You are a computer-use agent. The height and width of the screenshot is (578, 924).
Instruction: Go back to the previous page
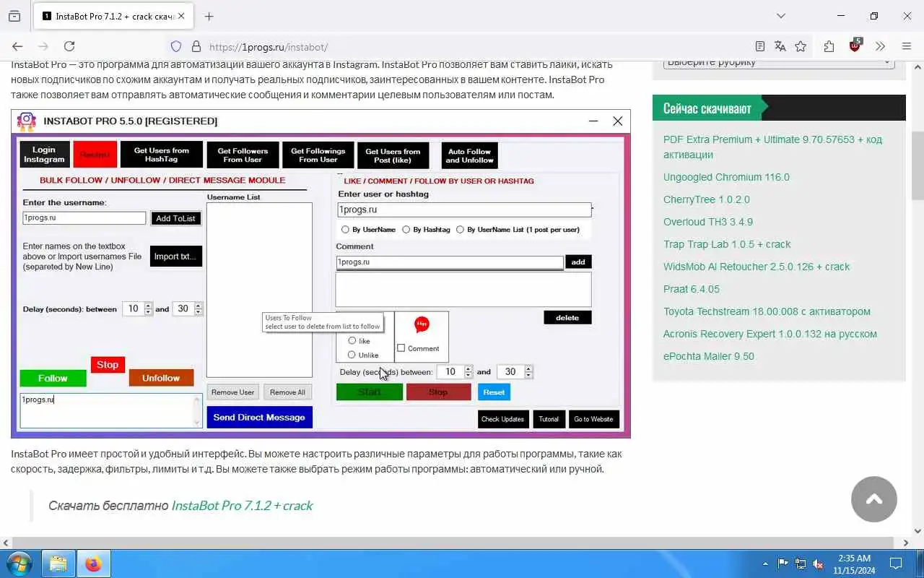click(18, 46)
